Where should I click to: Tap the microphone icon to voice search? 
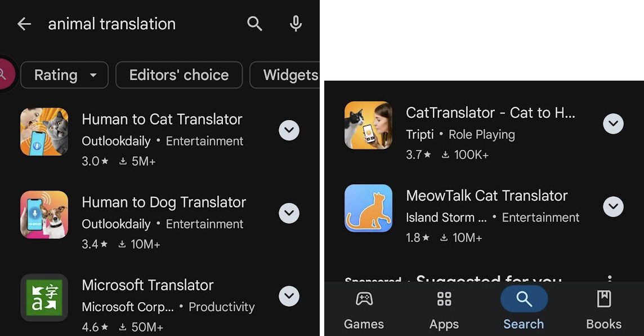295,24
